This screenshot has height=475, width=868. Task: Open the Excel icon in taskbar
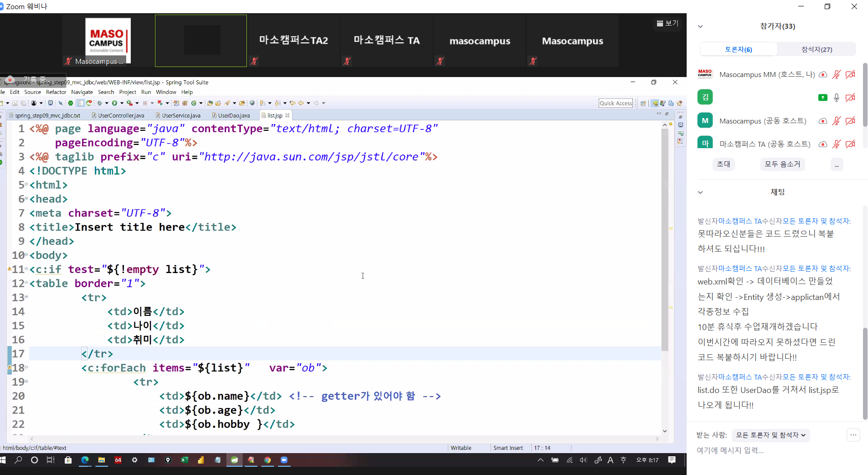pos(185,460)
